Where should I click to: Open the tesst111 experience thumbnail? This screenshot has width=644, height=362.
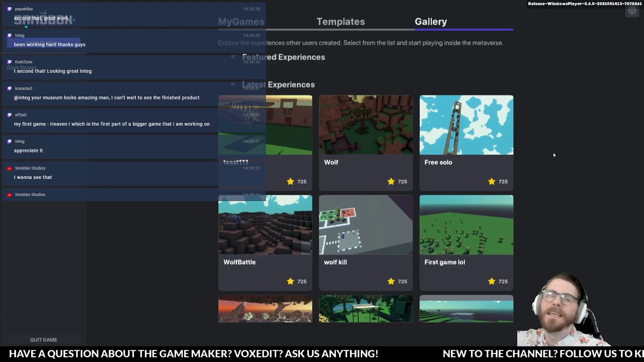265,125
